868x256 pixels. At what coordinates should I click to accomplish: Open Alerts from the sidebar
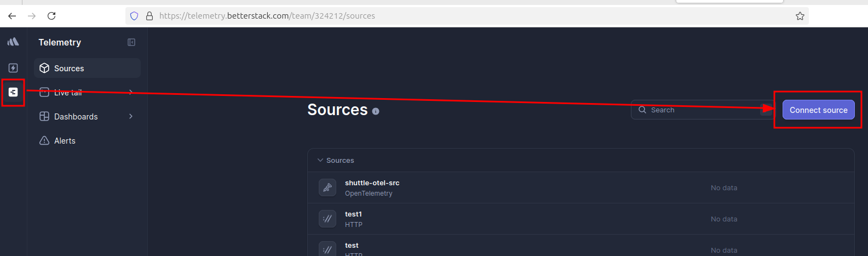pyautogui.click(x=65, y=141)
